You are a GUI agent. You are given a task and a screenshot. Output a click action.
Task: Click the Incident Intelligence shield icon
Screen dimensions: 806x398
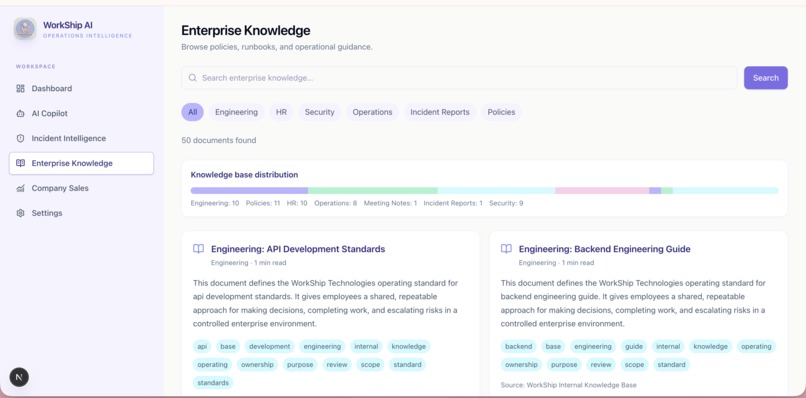tap(21, 138)
